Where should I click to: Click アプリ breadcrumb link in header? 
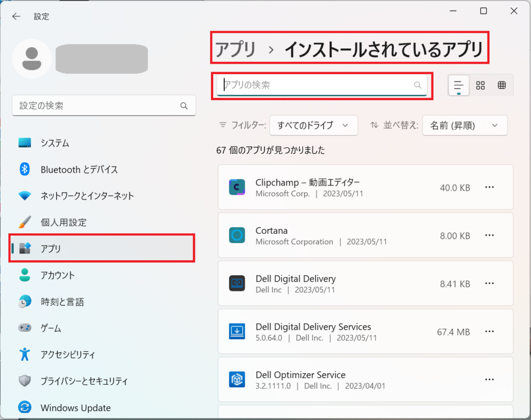pos(236,49)
